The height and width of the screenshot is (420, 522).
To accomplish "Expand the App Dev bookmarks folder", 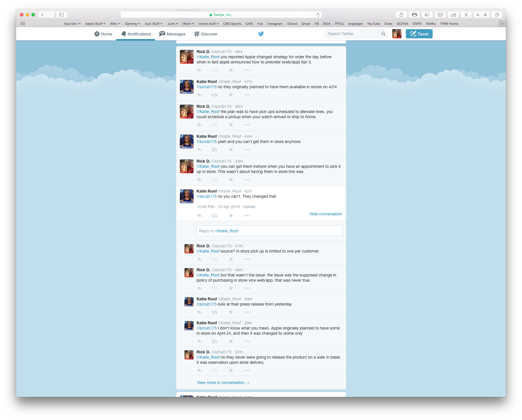I will [72, 24].
